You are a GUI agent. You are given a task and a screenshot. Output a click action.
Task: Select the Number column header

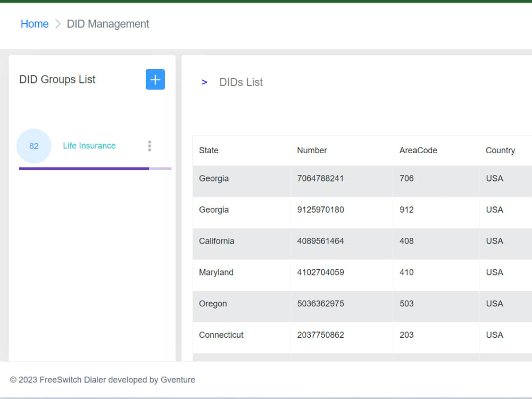coord(312,151)
